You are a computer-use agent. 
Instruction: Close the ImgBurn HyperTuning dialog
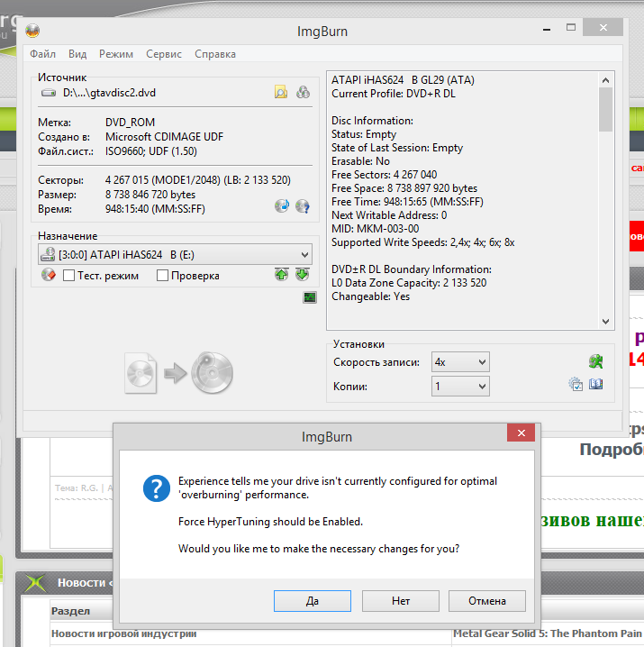(x=522, y=433)
